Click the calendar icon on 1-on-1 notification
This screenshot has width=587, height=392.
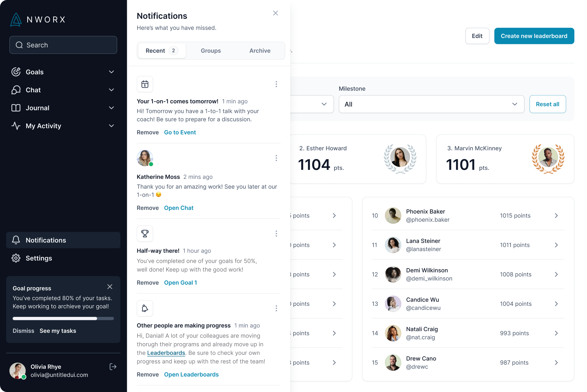pos(145,84)
